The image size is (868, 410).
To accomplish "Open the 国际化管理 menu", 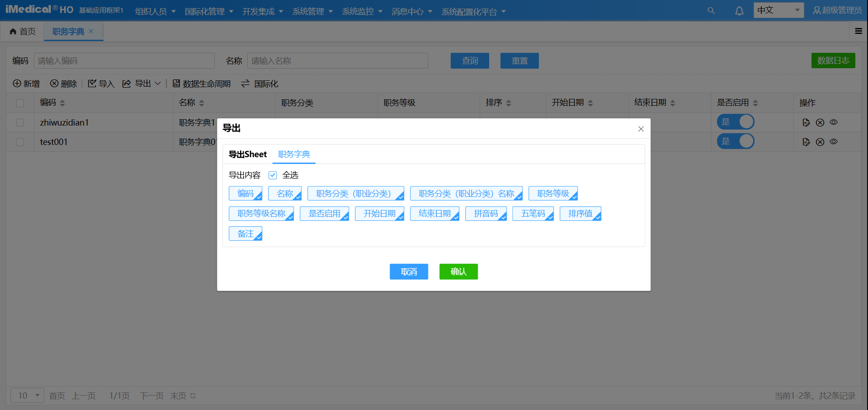I will point(209,11).
